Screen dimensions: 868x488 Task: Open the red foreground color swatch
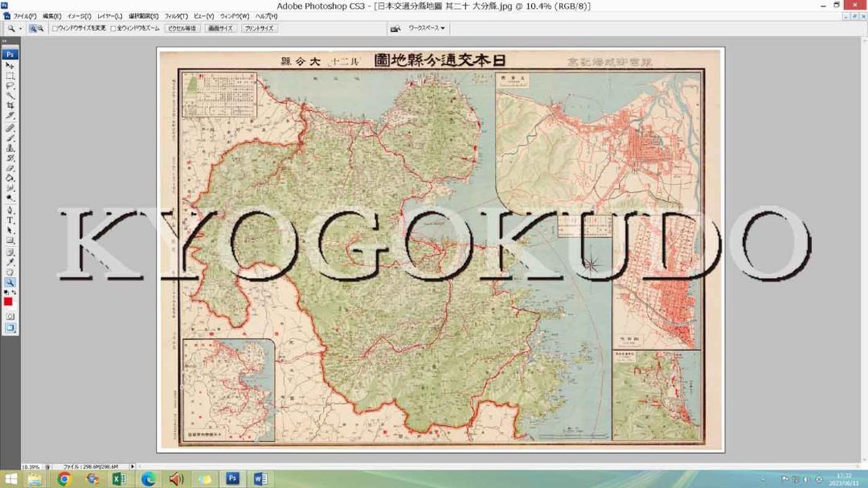8,301
